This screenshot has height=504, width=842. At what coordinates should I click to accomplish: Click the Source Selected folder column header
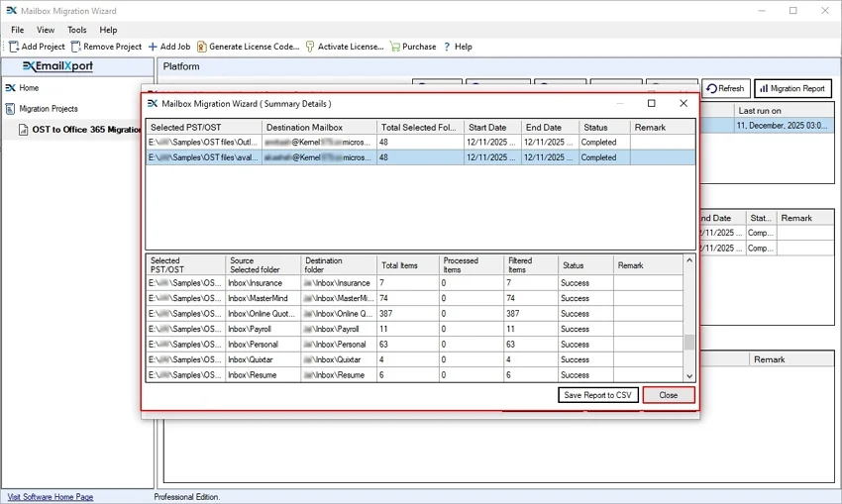click(x=263, y=265)
